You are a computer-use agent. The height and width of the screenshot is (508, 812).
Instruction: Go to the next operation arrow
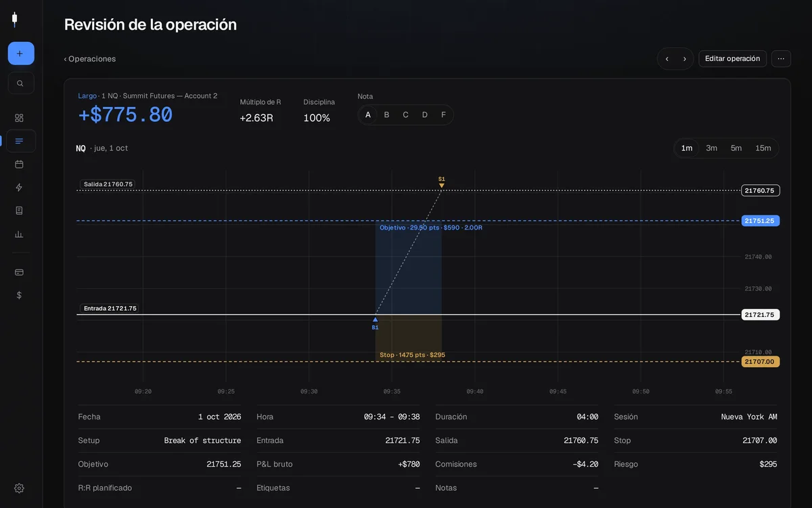pos(685,59)
